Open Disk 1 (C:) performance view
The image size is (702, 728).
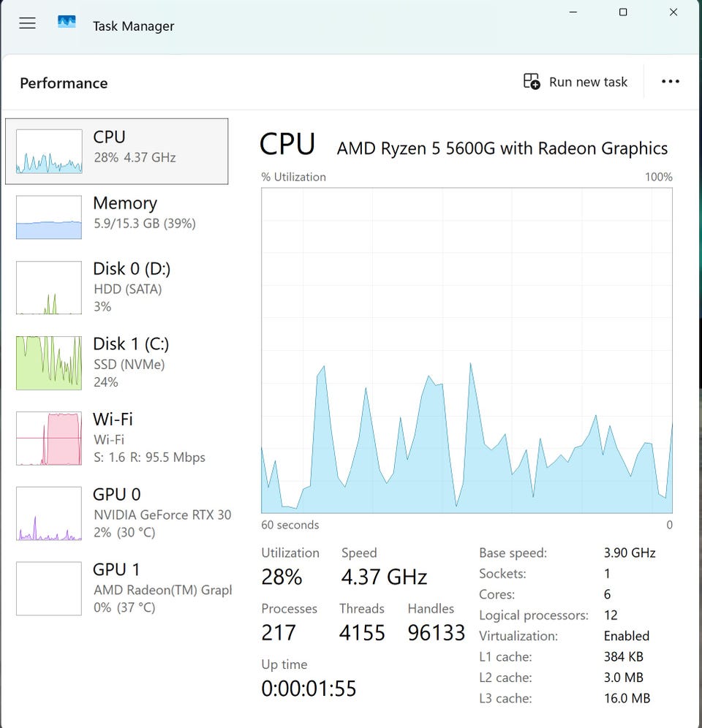(116, 363)
